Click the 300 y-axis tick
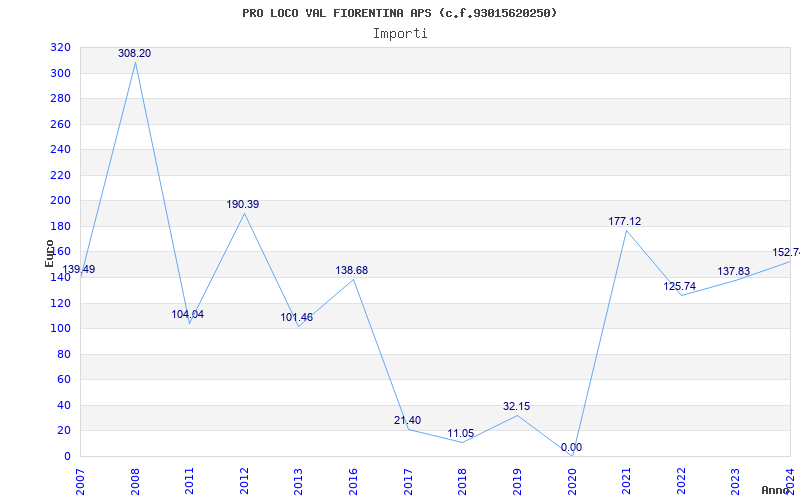Viewport: 800px width, 500px height. click(x=60, y=73)
